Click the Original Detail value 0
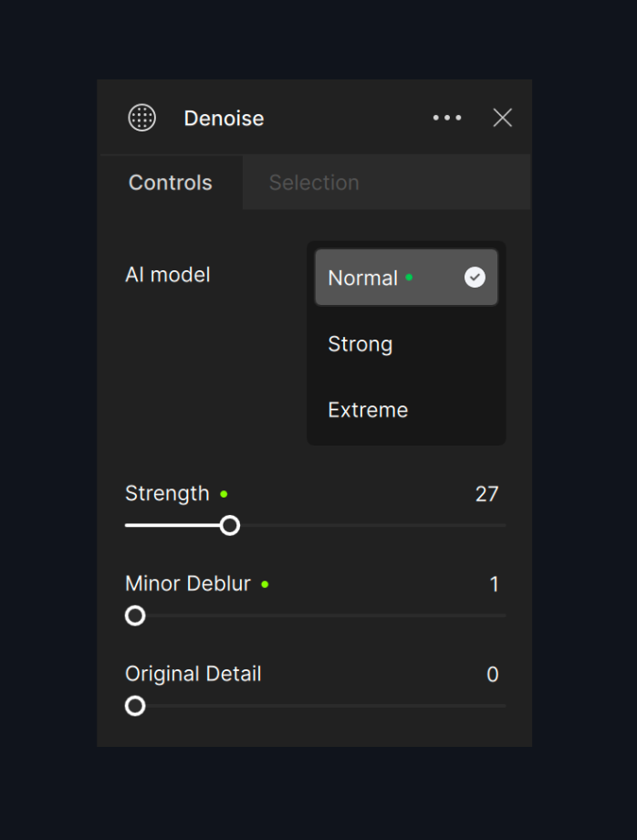 click(x=493, y=675)
